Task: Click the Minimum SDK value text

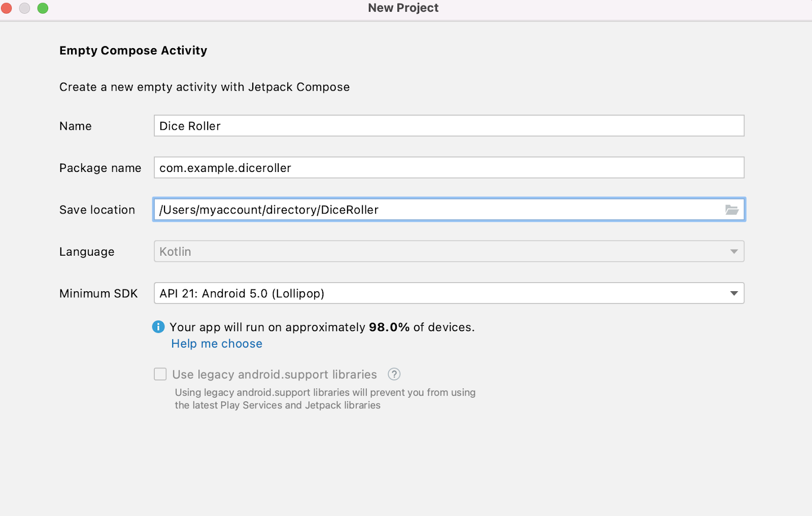Action: pos(242,293)
